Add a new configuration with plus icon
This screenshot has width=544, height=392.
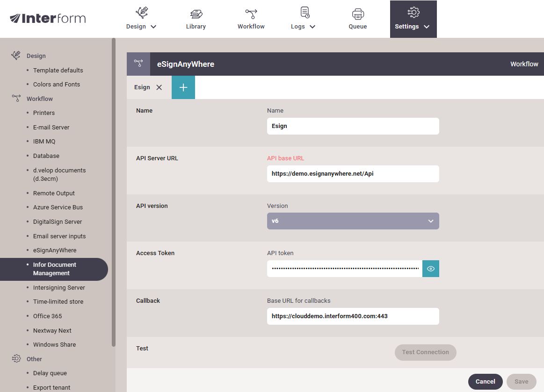tap(183, 87)
